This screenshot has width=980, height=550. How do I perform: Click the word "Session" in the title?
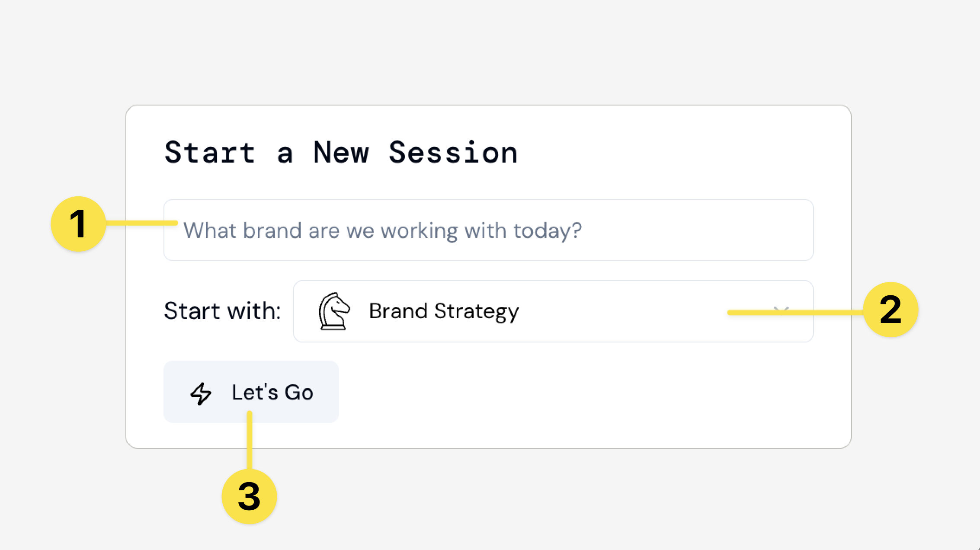(453, 153)
